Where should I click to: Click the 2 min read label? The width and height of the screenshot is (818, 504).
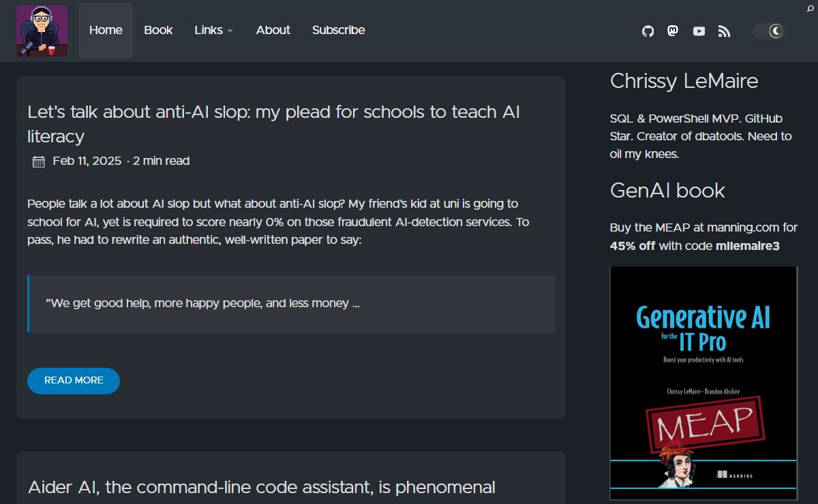[161, 161]
